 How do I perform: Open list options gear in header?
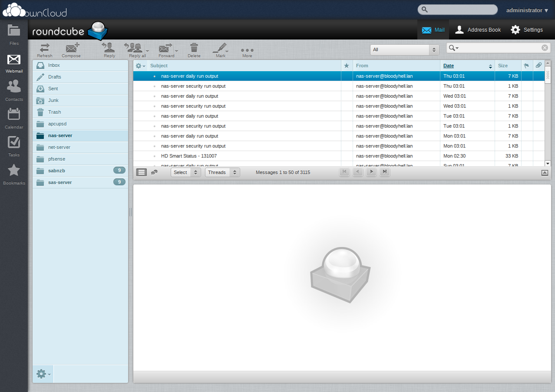click(140, 66)
